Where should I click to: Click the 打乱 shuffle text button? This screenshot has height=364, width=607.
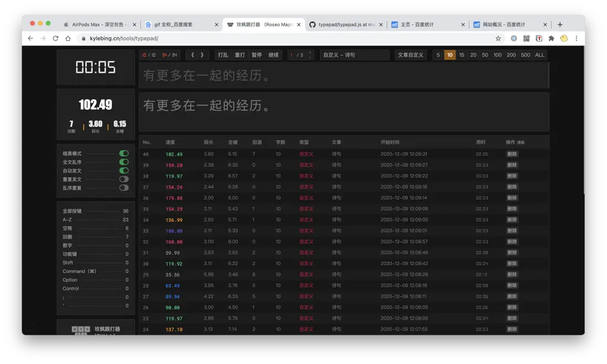[222, 55]
